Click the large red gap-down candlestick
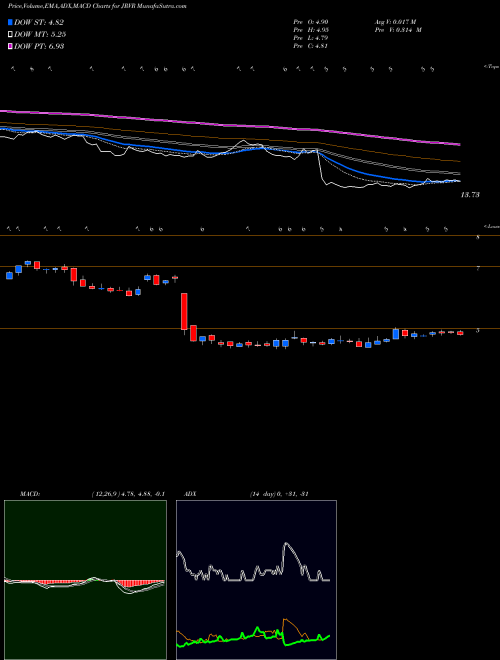 (x=184, y=312)
